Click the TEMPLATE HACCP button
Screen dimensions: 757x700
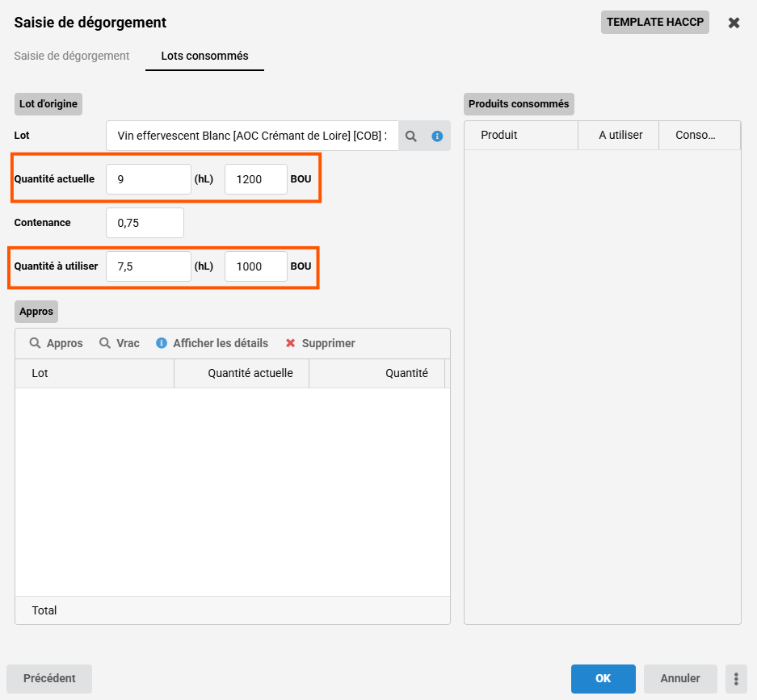point(654,23)
